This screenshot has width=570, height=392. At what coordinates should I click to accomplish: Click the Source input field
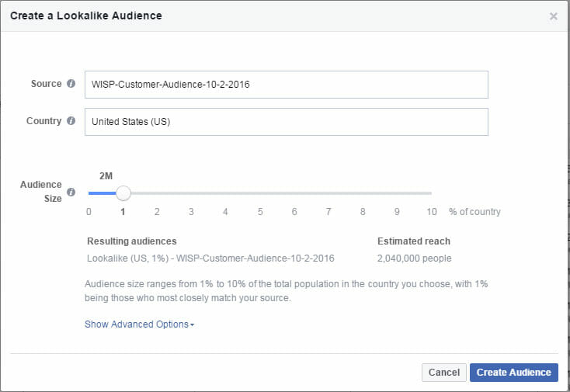[x=286, y=85]
